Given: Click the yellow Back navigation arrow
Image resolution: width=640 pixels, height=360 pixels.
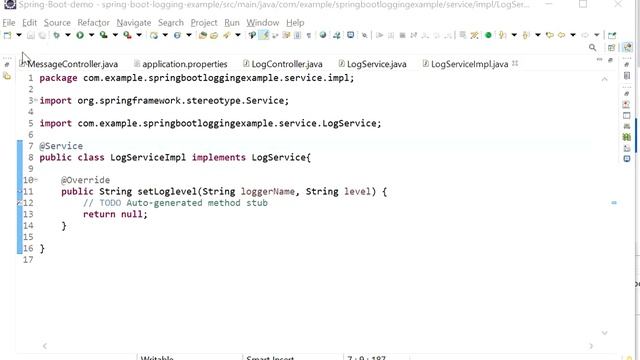Looking at the screenshot, I should (562, 36).
